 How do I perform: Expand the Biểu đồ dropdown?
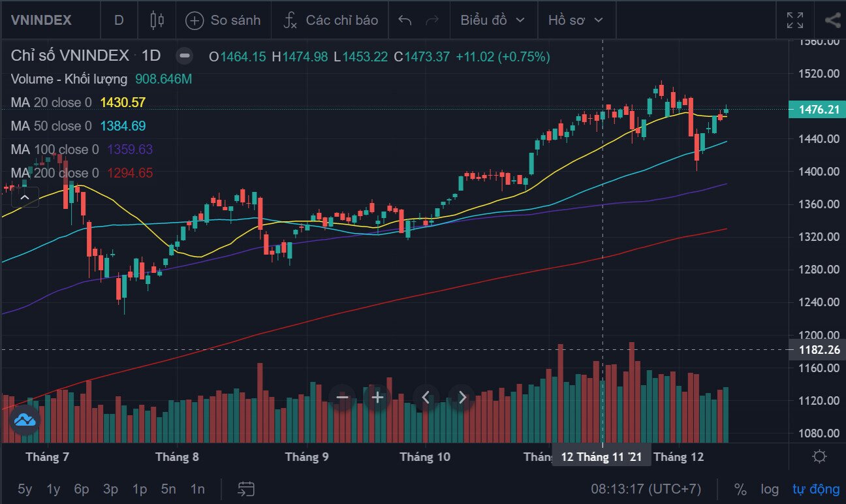(x=493, y=20)
